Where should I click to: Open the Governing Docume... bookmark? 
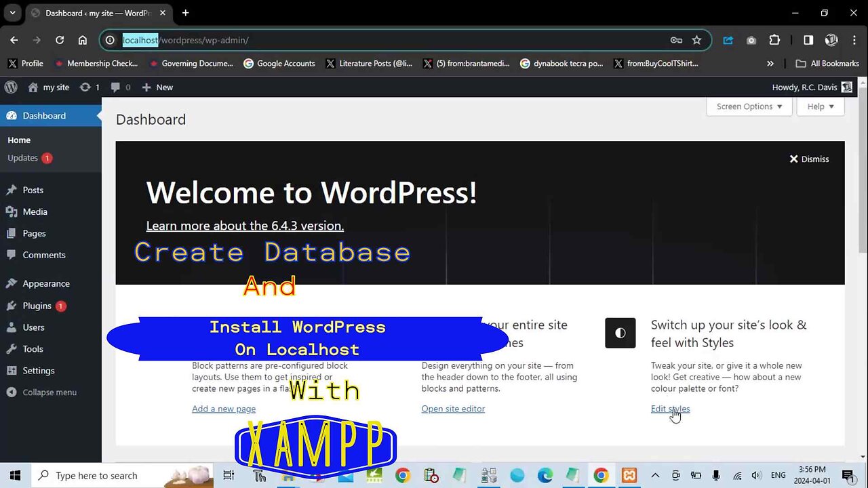[191, 64]
